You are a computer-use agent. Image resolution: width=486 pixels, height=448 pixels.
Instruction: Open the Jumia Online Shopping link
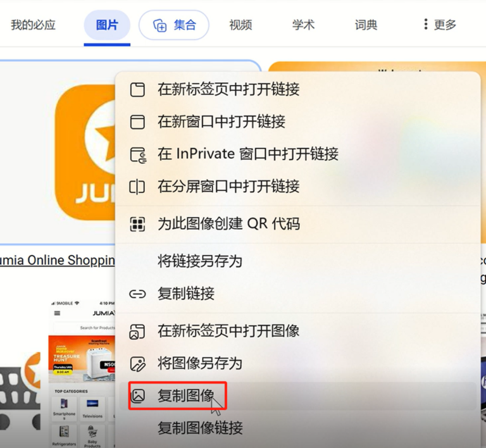58,260
